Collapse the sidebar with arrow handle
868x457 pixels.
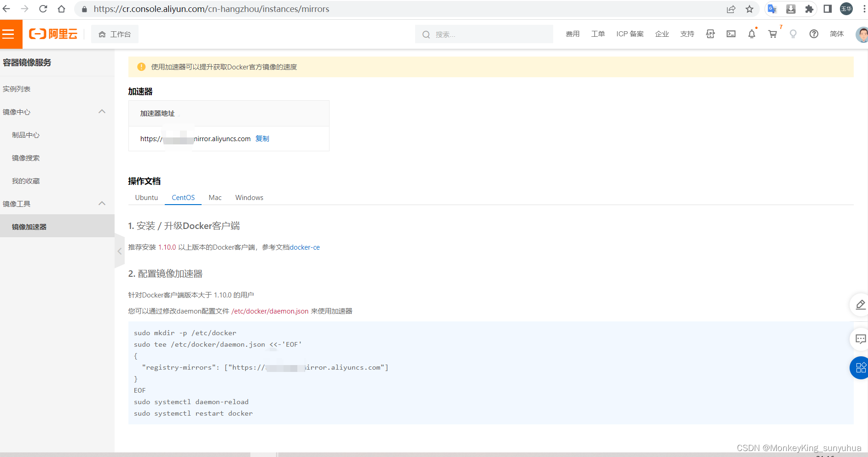pos(120,251)
